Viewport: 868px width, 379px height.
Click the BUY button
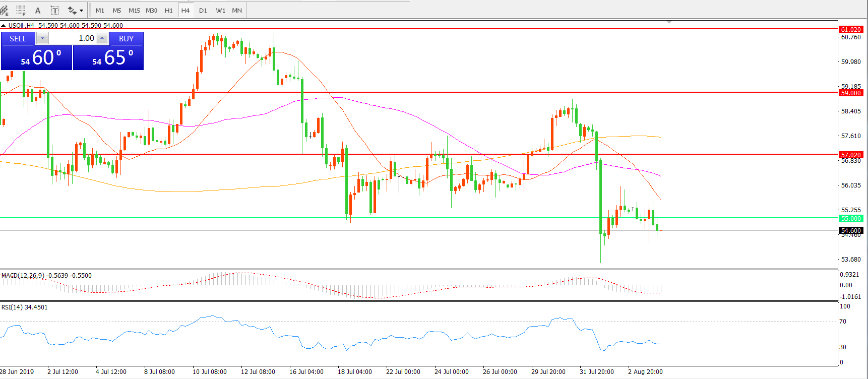click(126, 38)
